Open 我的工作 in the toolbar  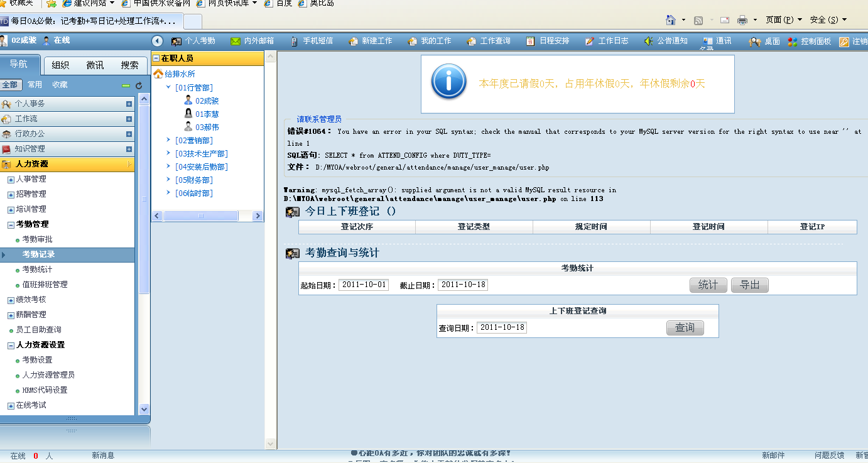coord(429,41)
